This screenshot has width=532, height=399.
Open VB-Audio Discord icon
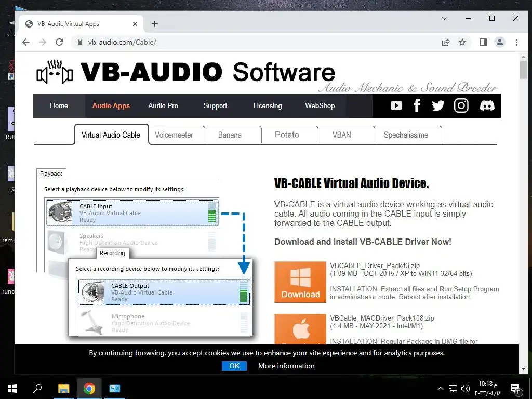point(487,105)
